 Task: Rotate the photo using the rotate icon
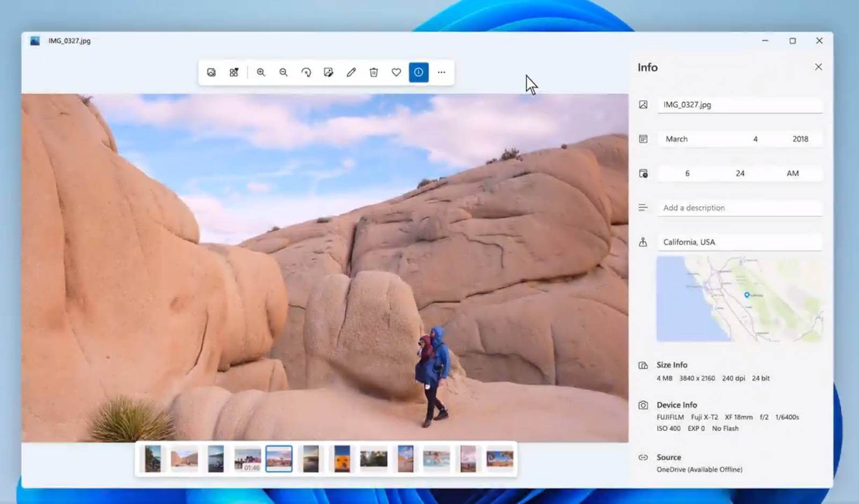306,72
